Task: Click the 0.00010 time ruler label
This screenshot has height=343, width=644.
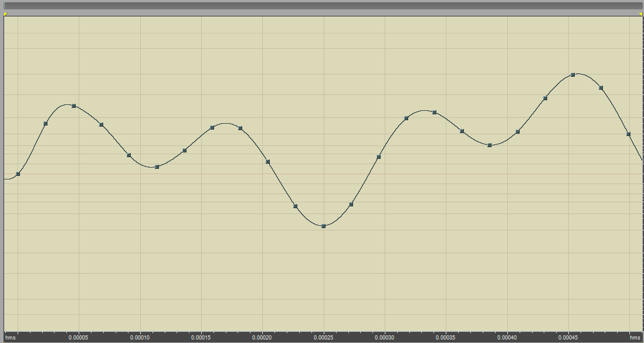Action: [140, 338]
